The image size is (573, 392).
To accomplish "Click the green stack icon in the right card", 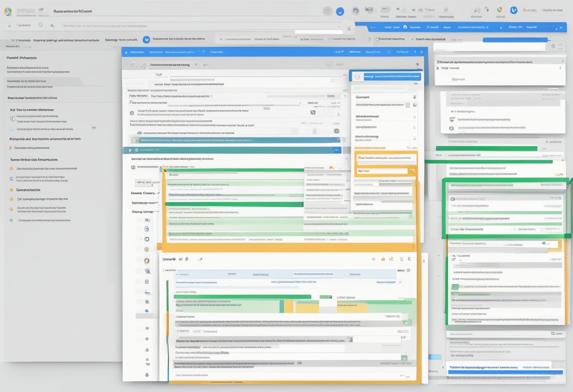I will [452, 119].
